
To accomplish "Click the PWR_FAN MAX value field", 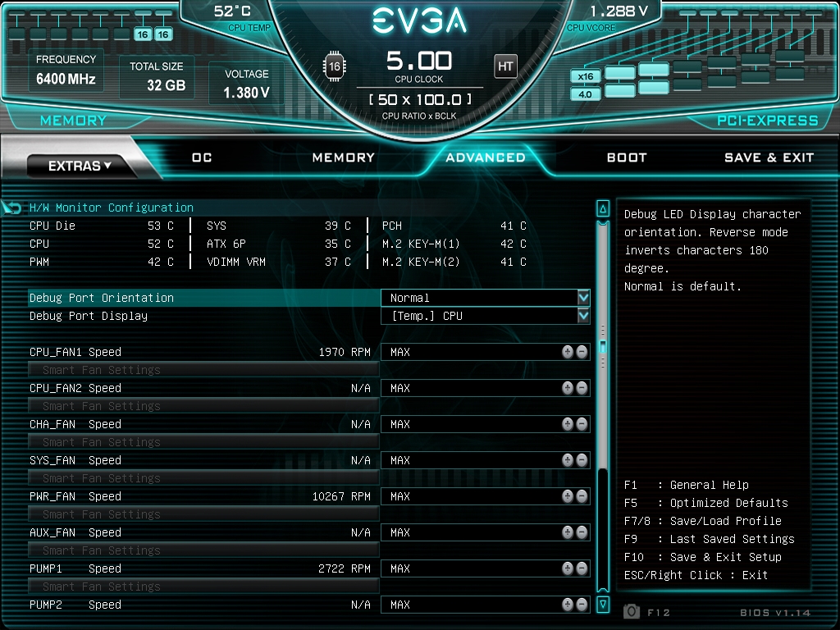I will point(486,496).
